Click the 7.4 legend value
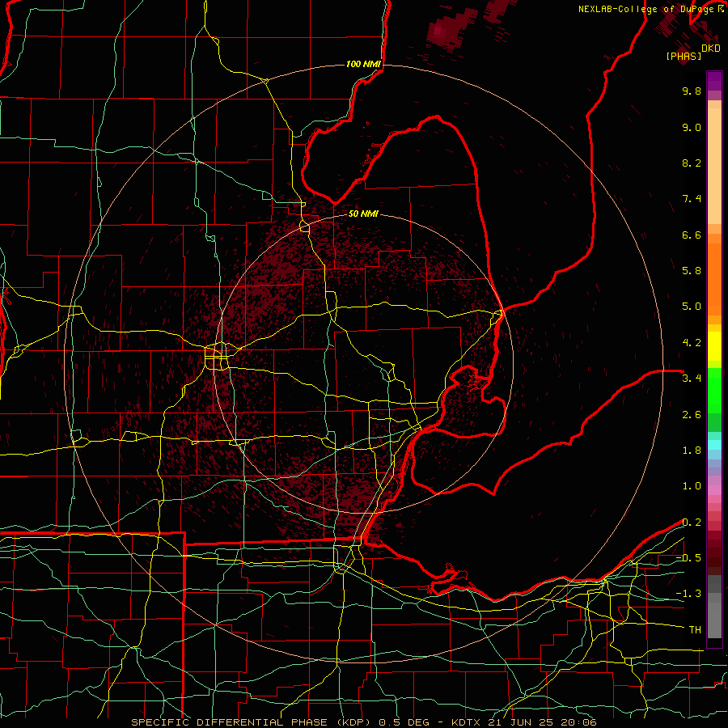The image size is (728, 728). tap(692, 199)
